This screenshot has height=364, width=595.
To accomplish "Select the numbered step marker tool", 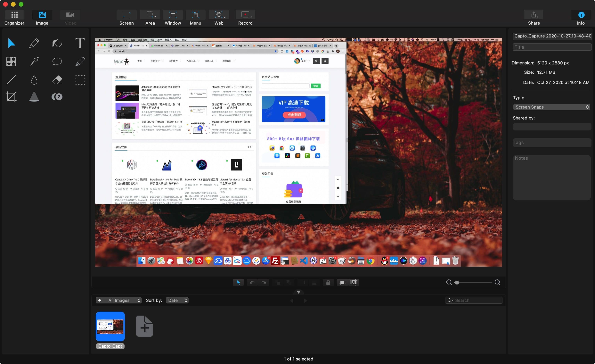I will pos(57,97).
